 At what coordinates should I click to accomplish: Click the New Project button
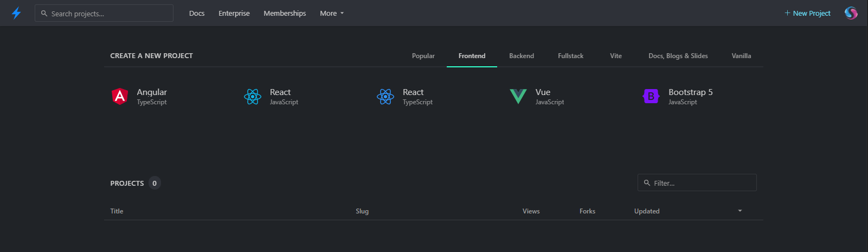pyautogui.click(x=807, y=13)
